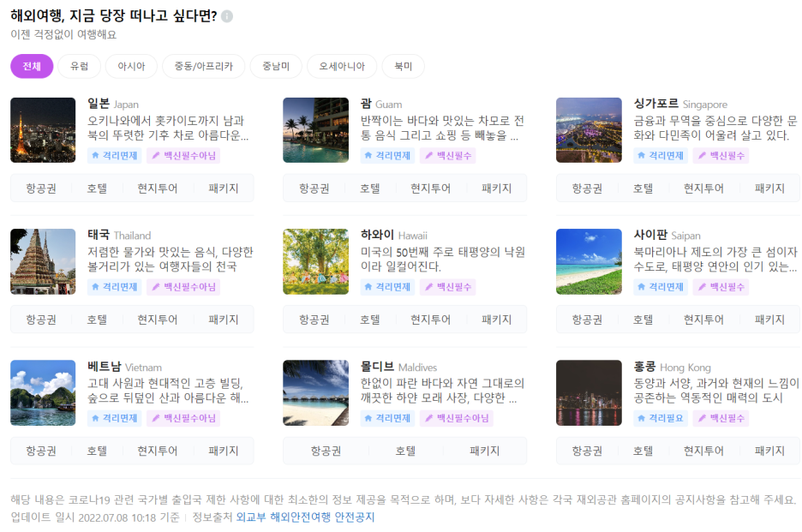Open 외교부 해외안전여행 안전공지 link
Image resolution: width=802 pixels, height=532 pixels.
pyautogui.click(x=305, y=517)
